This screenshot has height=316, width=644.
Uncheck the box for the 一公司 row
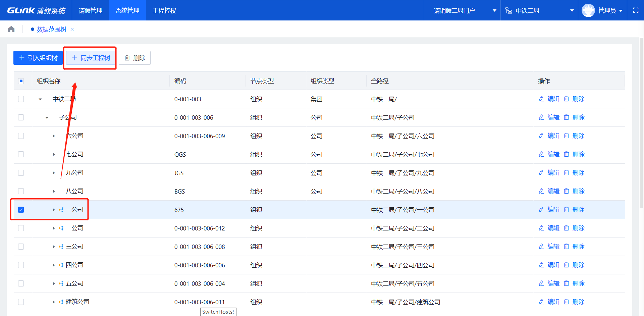(21, 210)
